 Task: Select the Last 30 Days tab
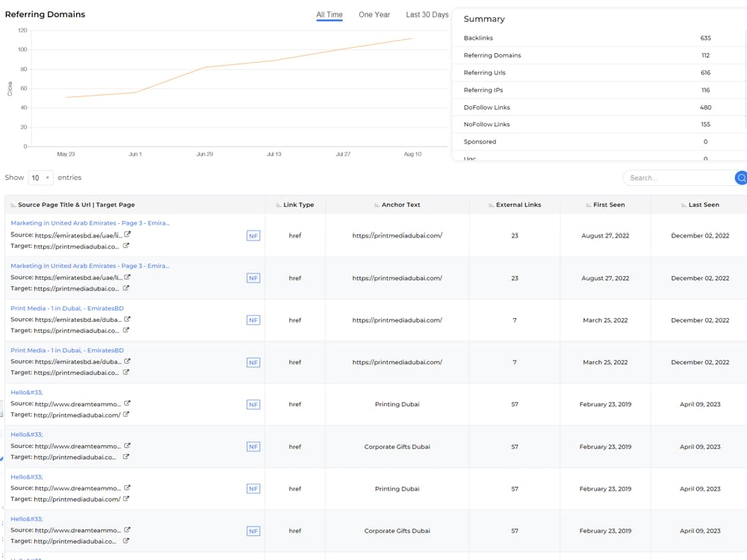(x=427, y=15)
